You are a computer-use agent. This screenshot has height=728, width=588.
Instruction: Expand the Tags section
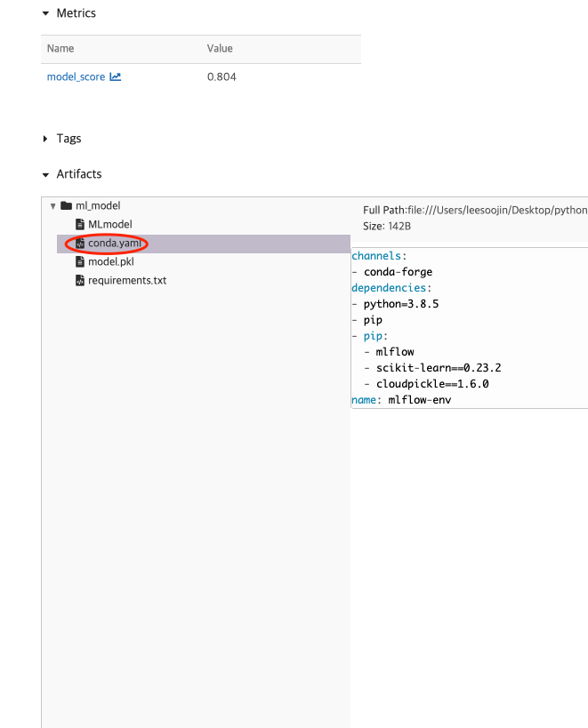[45, 139]
